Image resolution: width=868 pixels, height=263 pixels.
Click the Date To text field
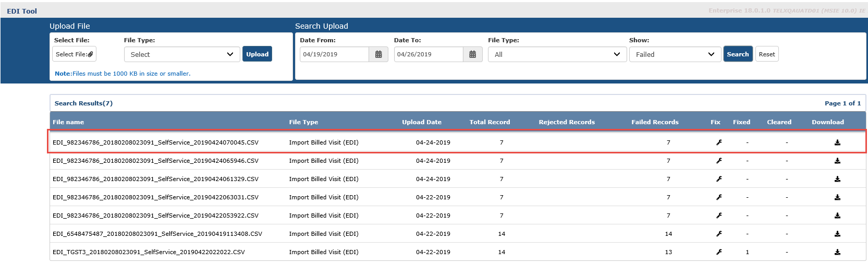click(x=428, y=54)
